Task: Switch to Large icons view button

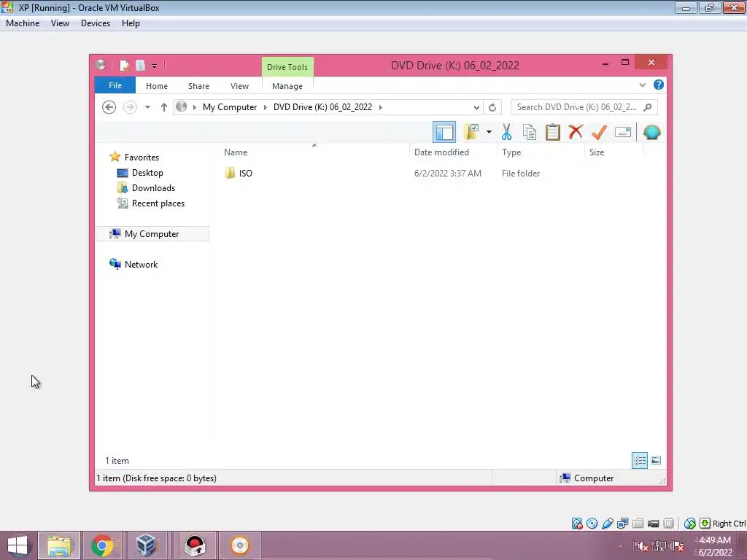Action: (656, 461)
